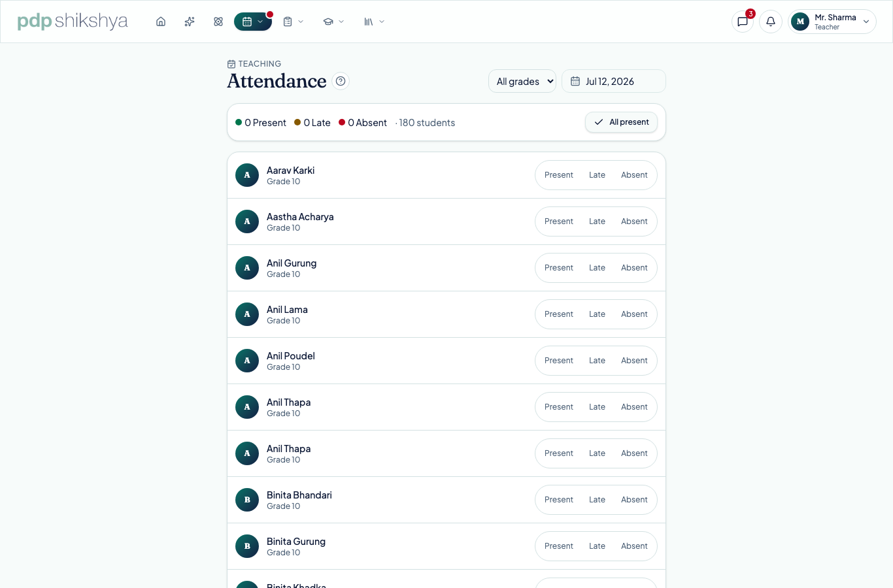893x588 pixels.
Task: Click the 0 Absent summary count
Action: (363, 123)
